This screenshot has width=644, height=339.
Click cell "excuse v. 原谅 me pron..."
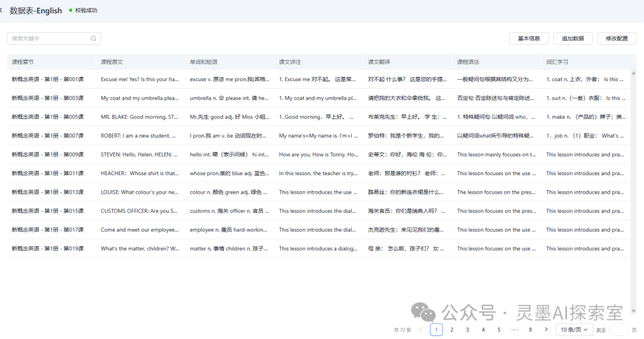(230, 79)
